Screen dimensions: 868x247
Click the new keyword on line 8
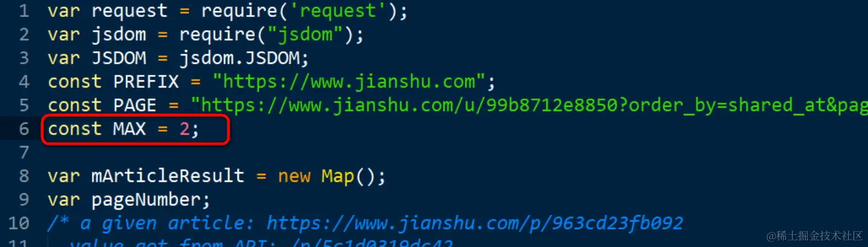[294, 176]
